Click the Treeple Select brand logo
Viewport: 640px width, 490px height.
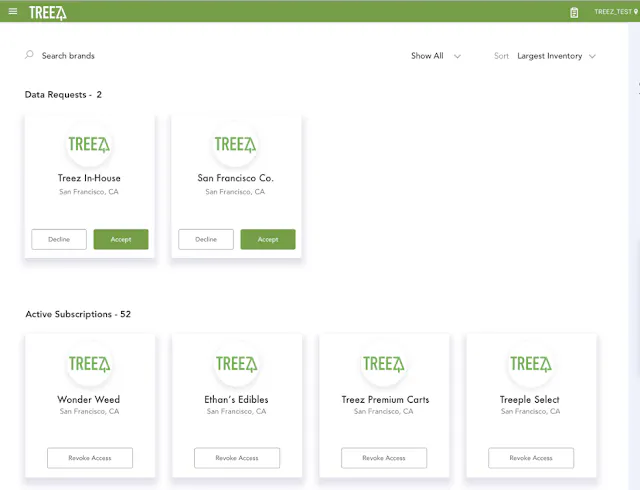pyautogui.click(x=531, y=363)
